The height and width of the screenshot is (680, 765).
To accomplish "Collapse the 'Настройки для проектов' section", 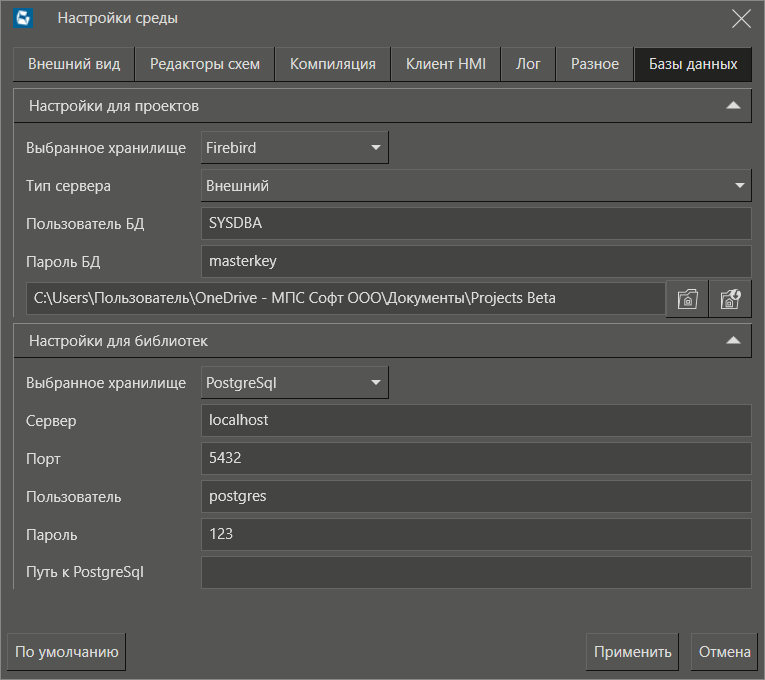I will coord(733,105).
